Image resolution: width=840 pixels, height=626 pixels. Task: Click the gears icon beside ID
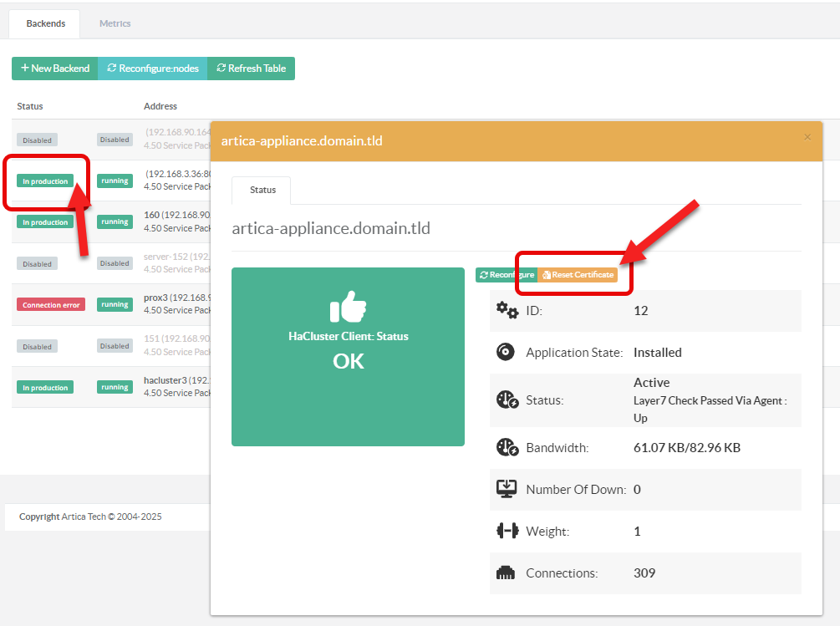(x=507, y=310)
